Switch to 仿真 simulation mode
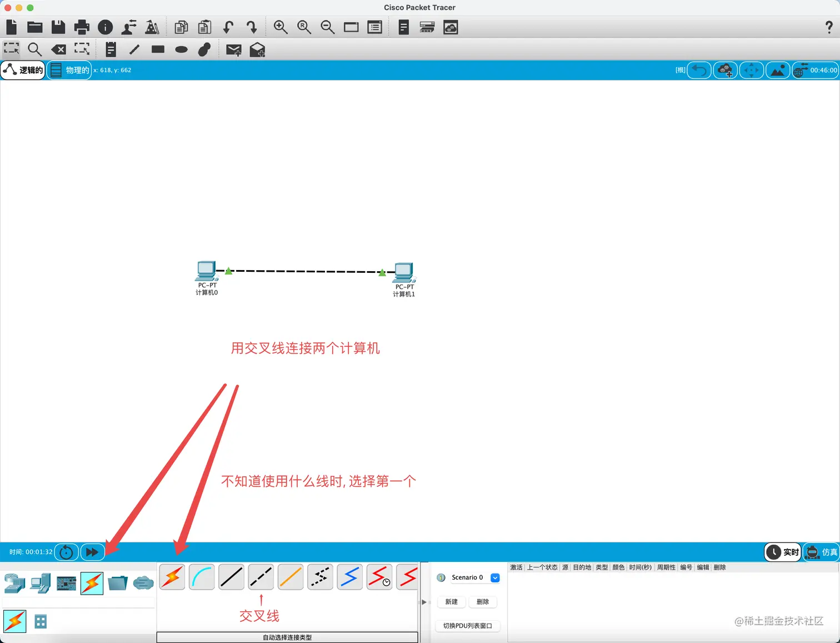Image resolution: width=840 pixels, height=643 pixels. tap(821, 552)
